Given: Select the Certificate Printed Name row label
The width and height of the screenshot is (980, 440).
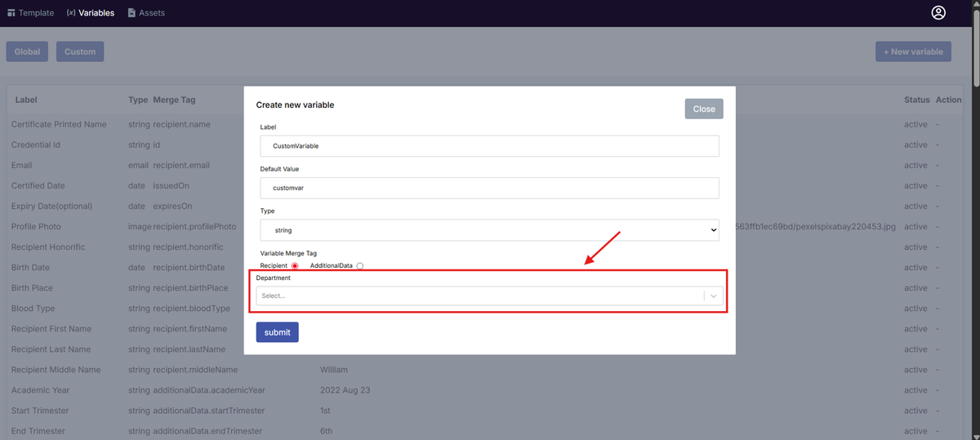Looking at the screenshot, I should pos(59,124).
